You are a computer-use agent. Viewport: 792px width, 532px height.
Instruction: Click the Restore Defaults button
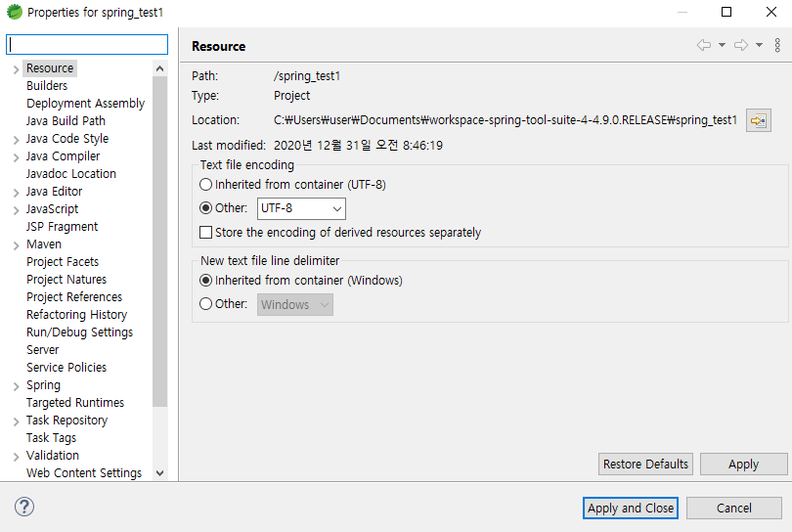tap(645, 464)
